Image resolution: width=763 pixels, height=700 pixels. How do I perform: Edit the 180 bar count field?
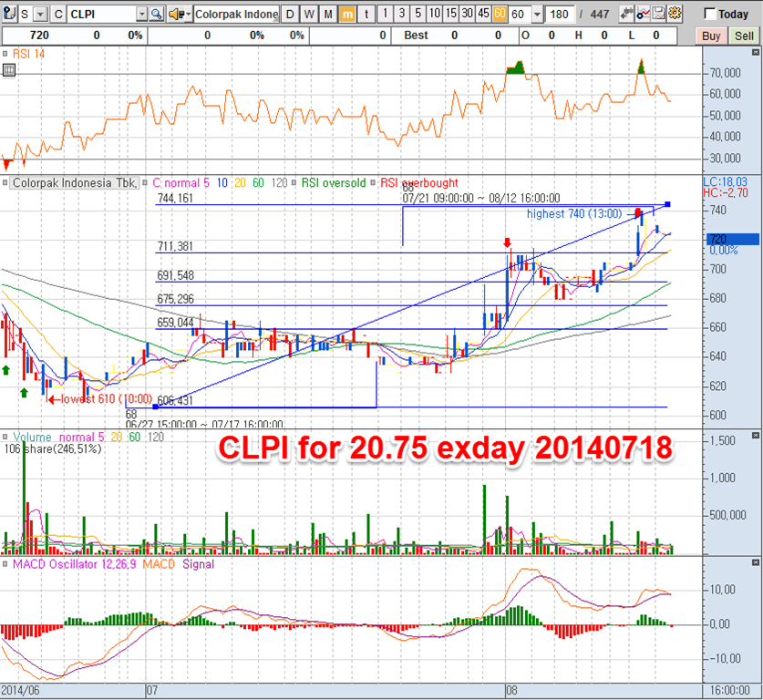coord(560,14)
